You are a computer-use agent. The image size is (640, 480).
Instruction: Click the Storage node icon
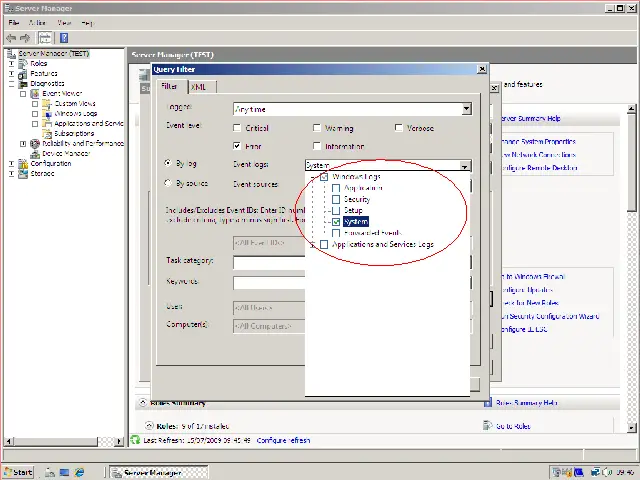[x=23, y=173]
